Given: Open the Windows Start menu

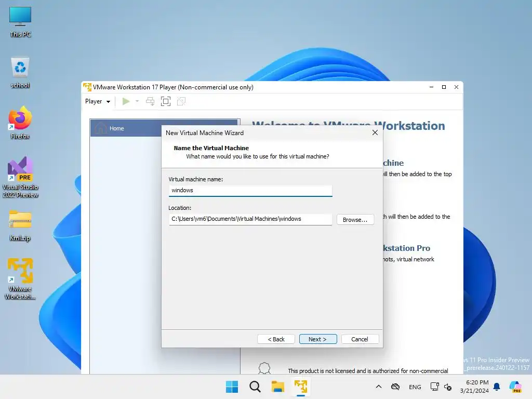Looking at the screenshot, I should 232,387.
